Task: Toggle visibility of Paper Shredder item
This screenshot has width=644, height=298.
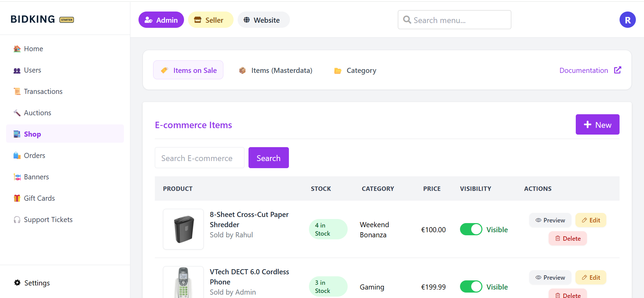Action: tap(471, 230)
